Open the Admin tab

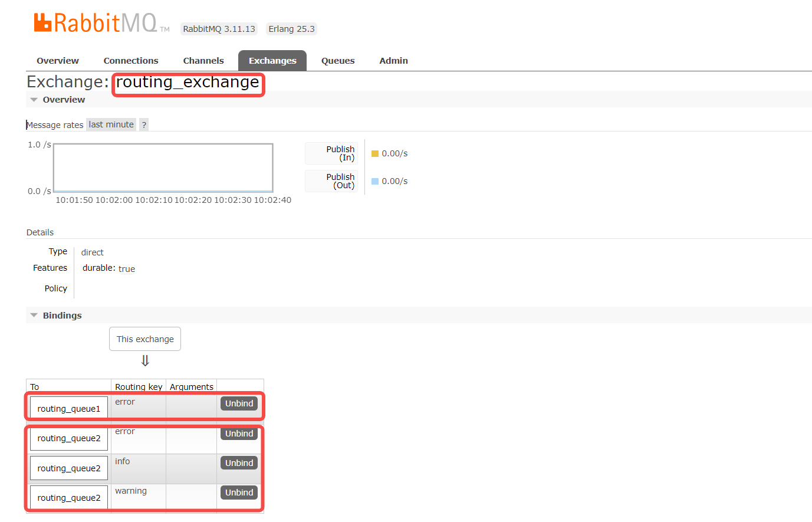[x=394, y=61]
